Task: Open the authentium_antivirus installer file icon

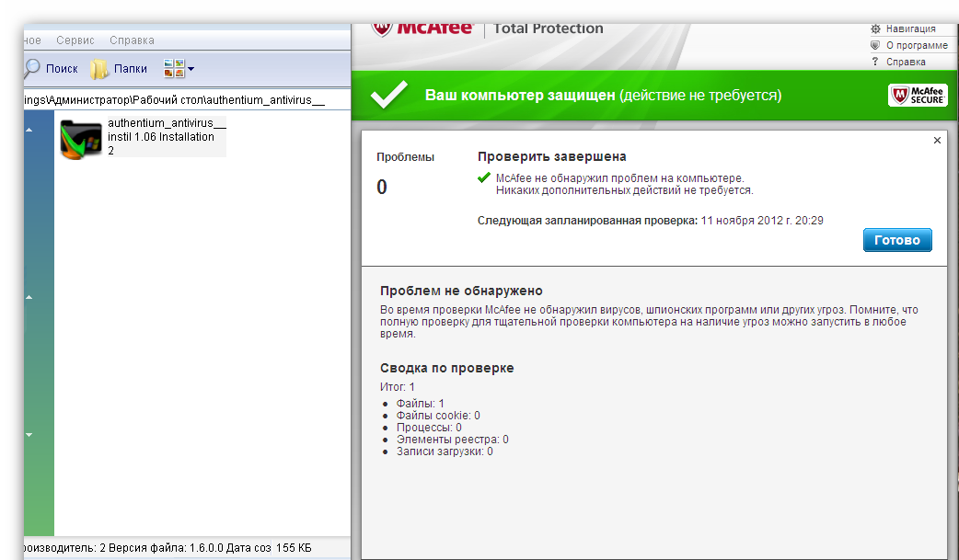Action: [80, 139]
